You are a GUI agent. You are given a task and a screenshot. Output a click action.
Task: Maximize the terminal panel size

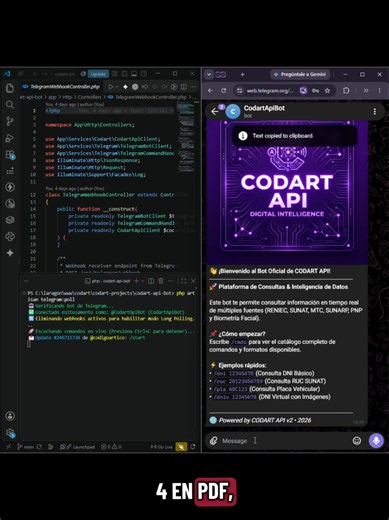coord(183,281)
